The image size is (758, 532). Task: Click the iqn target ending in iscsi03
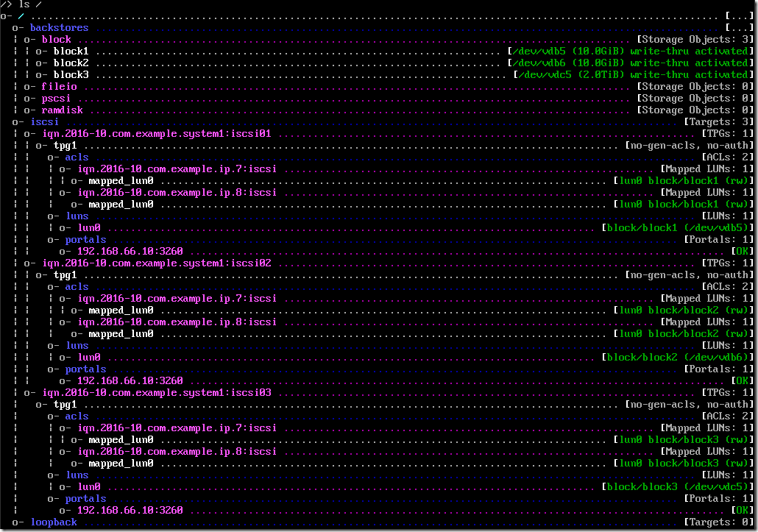pos(157,392)
